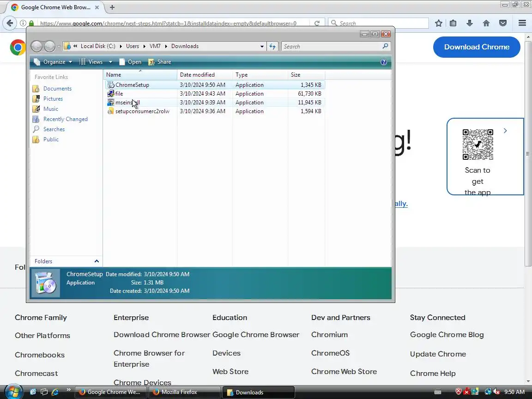532x399 pixels.
Task: Click in the Explorer search field
Action: [x=332, y=47]
